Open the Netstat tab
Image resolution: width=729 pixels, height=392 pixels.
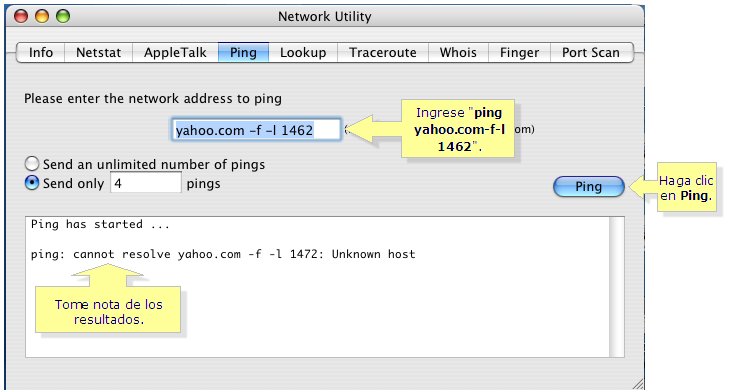99,53
